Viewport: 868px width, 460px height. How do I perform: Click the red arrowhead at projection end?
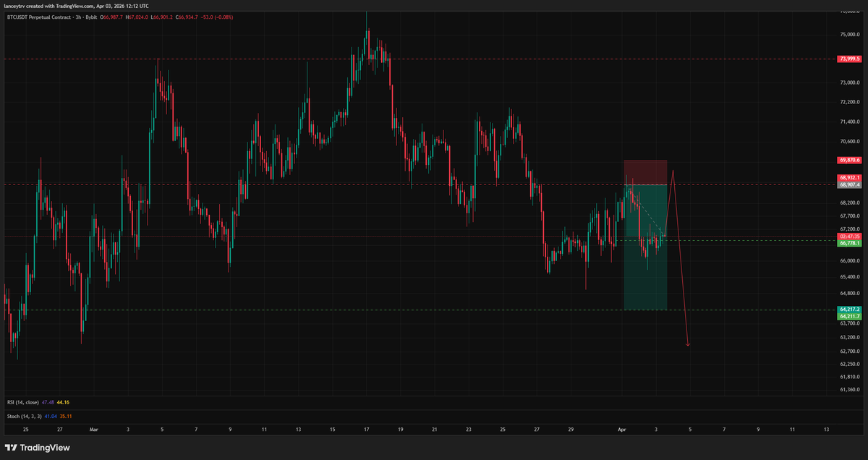point(688,345)
